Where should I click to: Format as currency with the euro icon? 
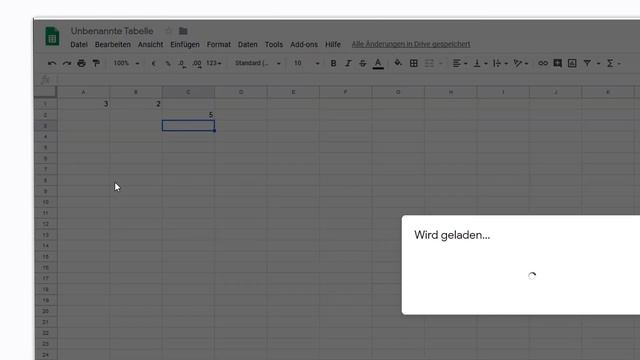click(x=153, y=63)
